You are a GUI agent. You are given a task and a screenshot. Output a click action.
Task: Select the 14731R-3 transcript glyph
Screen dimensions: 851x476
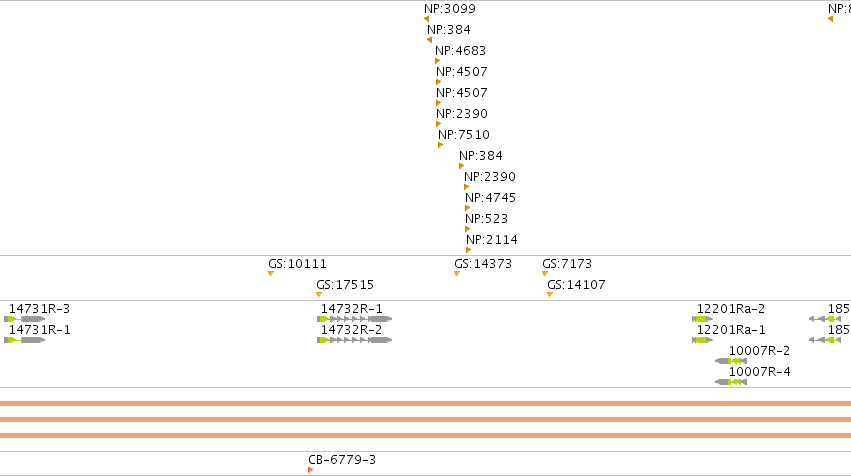click(x=24, y=319)
